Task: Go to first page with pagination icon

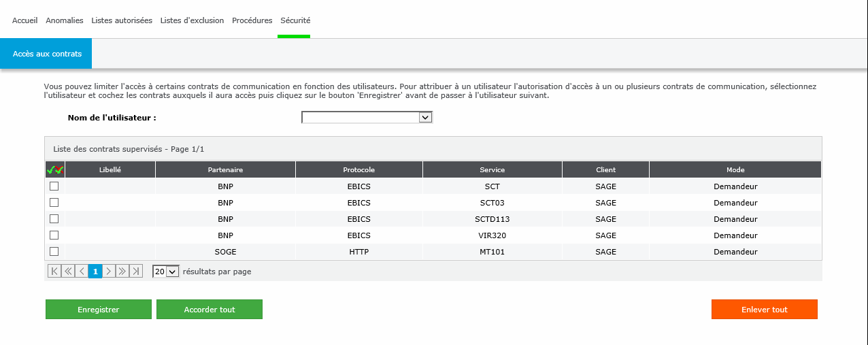Action: click(54, 272)
